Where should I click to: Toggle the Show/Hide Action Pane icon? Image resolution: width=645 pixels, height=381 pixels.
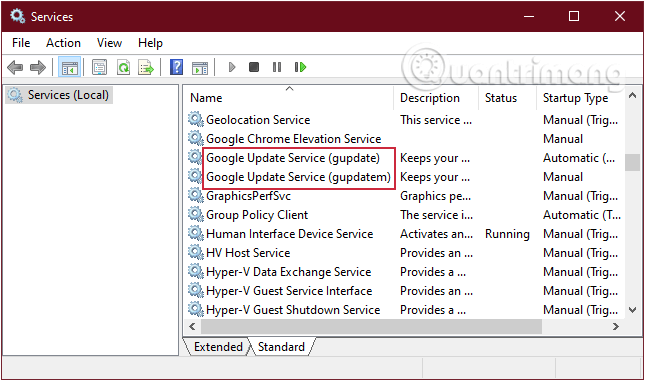pos(200,67)
